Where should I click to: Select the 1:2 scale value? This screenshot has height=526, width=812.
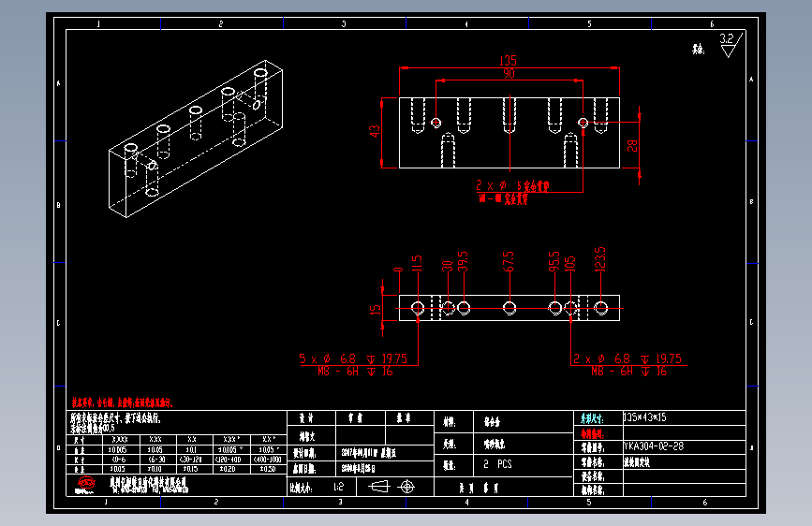(339, 487)
